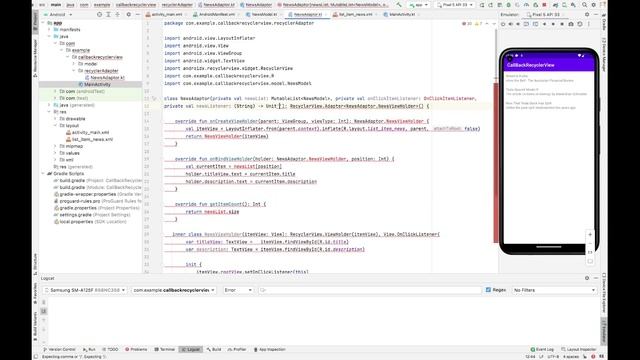Open Problems tool window
The width and height of the screenshot is (640, 360).
[x=136, y=349]
